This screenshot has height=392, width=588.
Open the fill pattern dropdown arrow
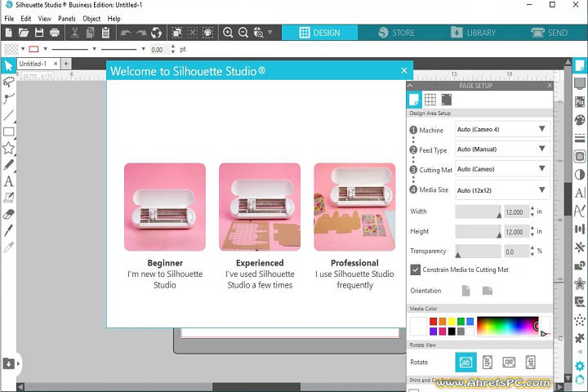(x=23, y=49)
